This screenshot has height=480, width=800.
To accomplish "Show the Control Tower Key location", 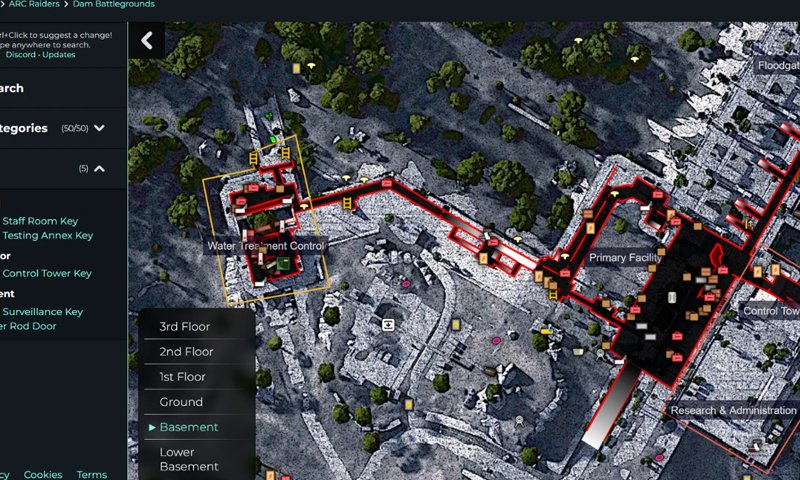I will (x=47, y=273).
